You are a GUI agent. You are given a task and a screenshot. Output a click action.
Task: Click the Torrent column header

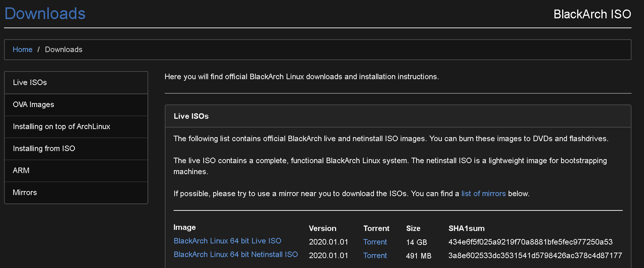coord(376,228)
